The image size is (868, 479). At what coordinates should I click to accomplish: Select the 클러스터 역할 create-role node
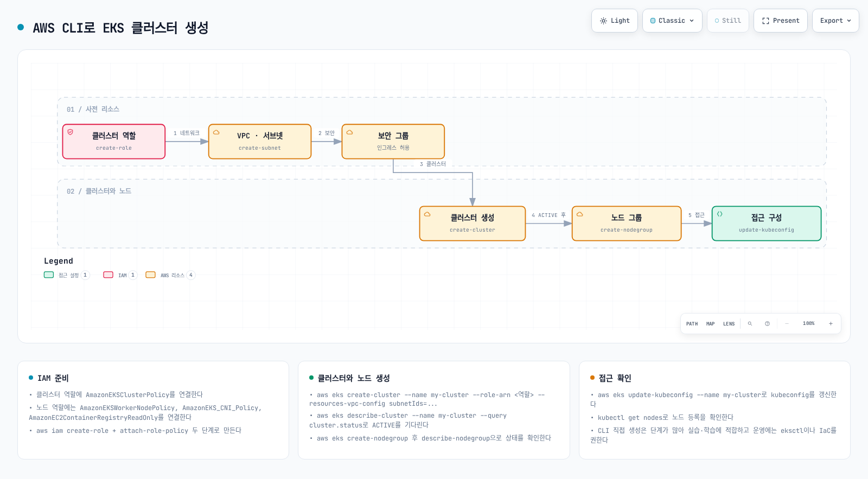(x=114, y=142)
